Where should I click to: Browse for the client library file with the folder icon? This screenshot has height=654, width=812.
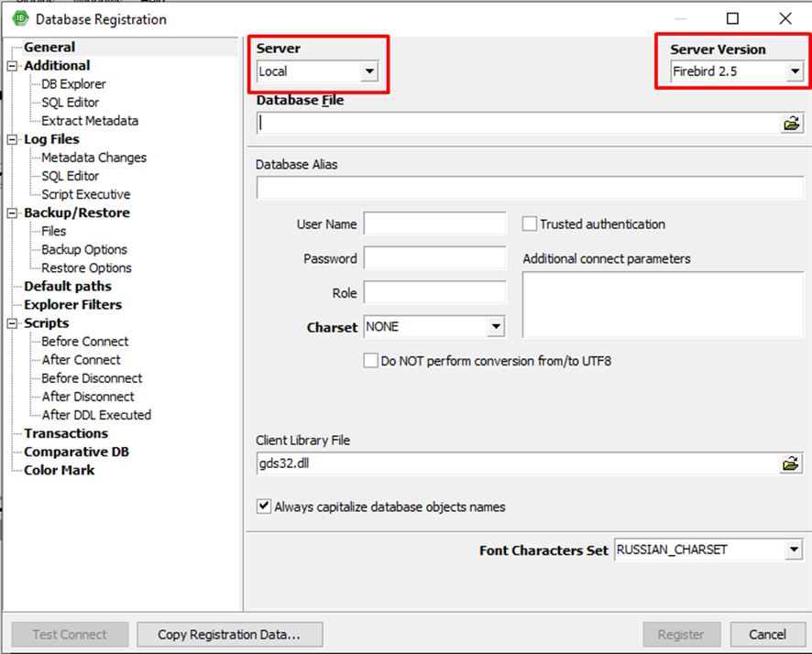[791, 463]
